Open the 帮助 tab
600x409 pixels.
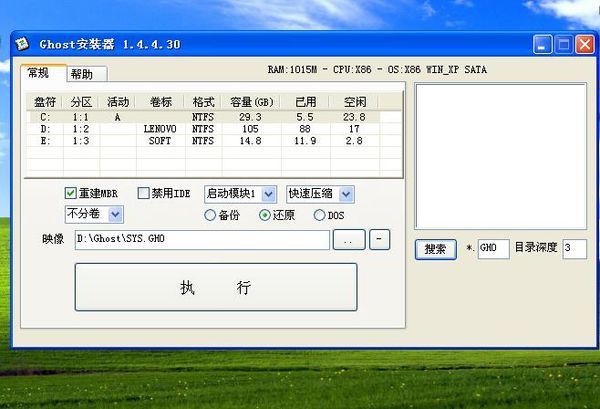pos(87,74)
